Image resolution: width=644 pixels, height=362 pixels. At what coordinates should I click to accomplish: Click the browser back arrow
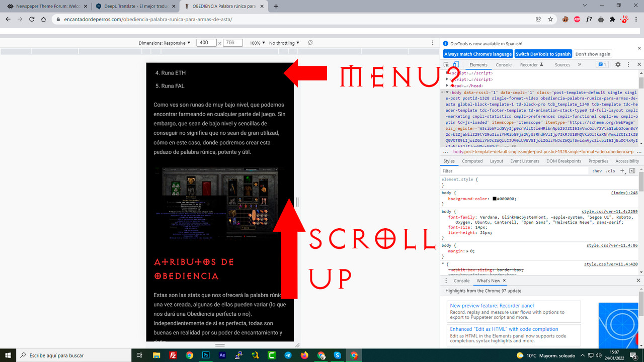(8, 19)
